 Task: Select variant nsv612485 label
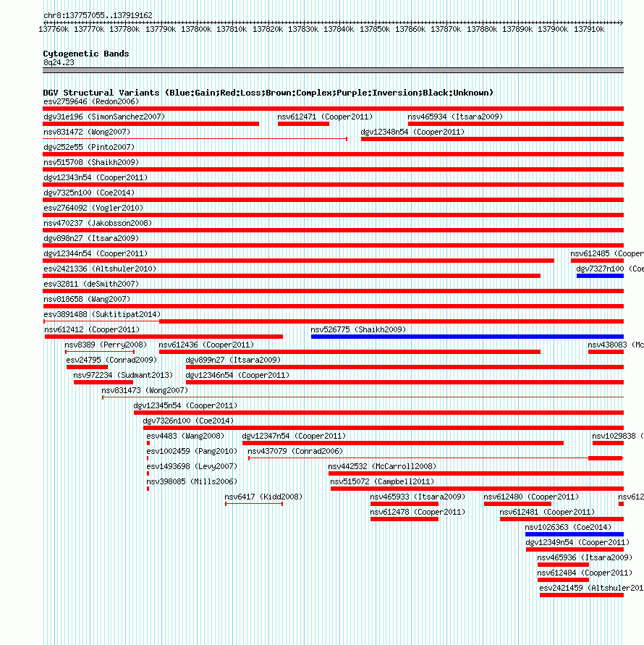point(607,254)
